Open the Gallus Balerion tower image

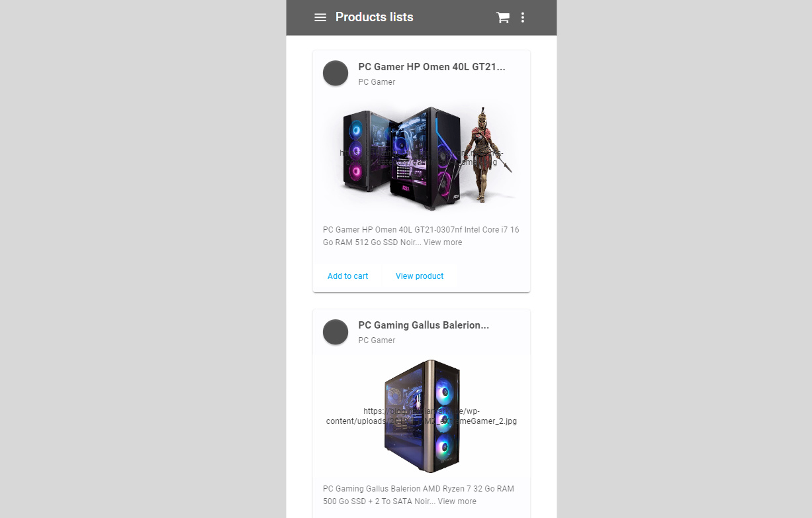pos(422,417)
